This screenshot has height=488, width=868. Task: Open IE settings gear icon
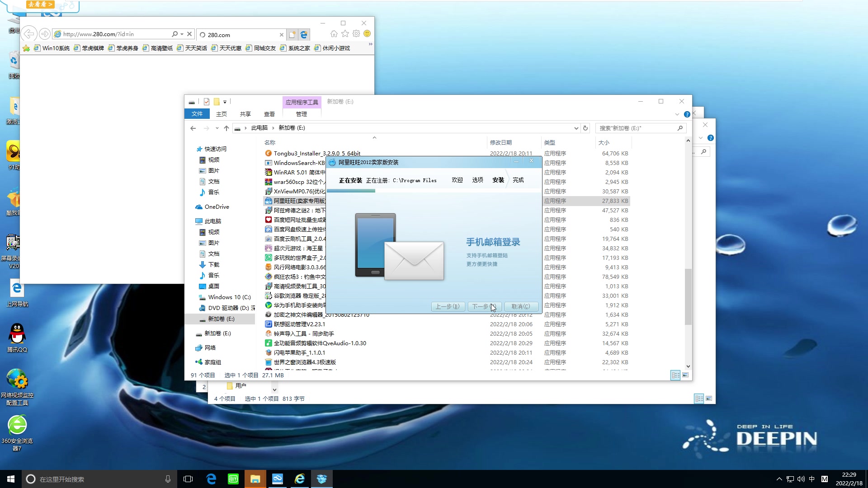[x=356, y=34]
